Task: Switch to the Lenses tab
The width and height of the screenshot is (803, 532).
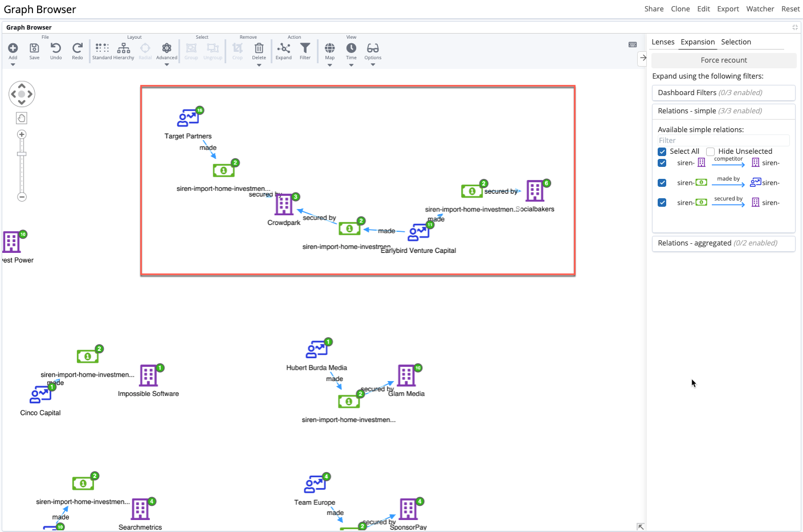Action: click(x=663, y=42)
